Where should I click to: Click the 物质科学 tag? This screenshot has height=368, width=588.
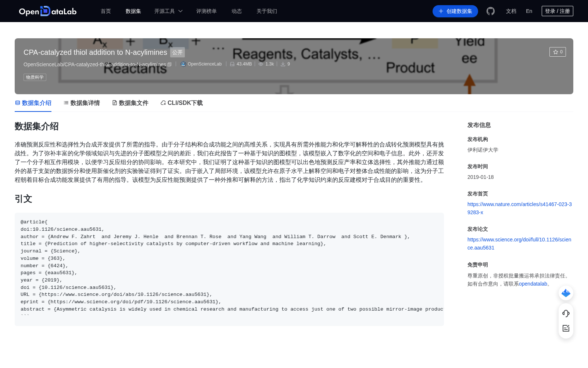pos(35,77)
